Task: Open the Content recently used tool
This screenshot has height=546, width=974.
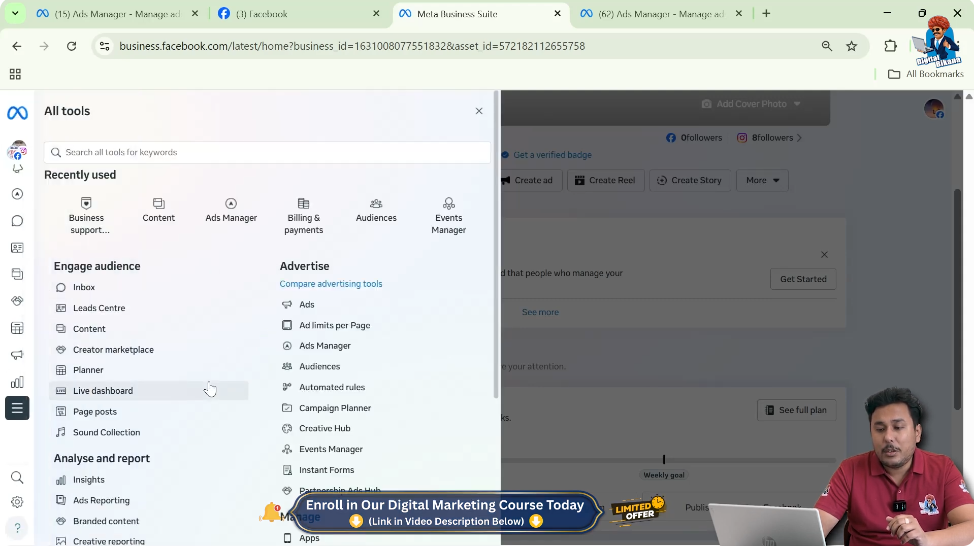Action: click(x=158, y=210)
